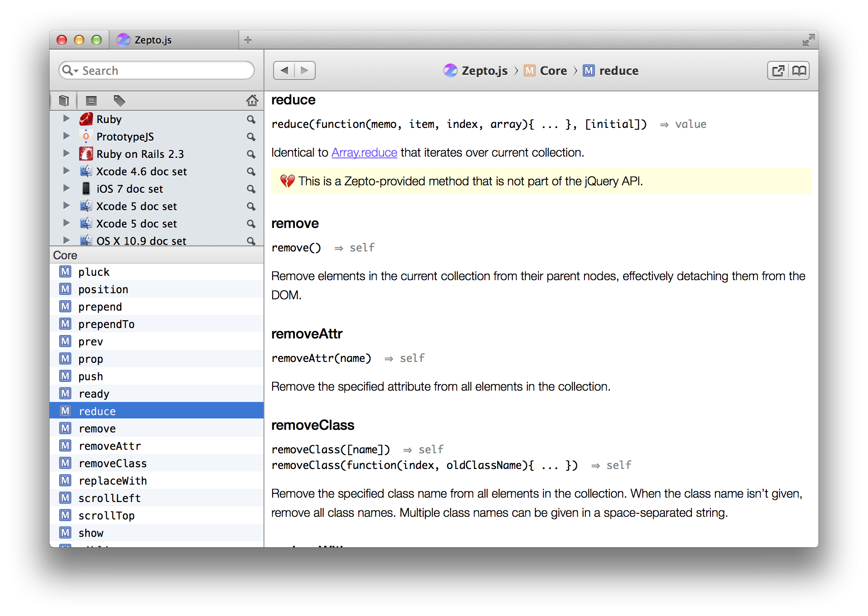Search inside iOS 7 doc set magnifier
Image resolution: width=868 pixels, height=616 pixels.
click(251, 189)
